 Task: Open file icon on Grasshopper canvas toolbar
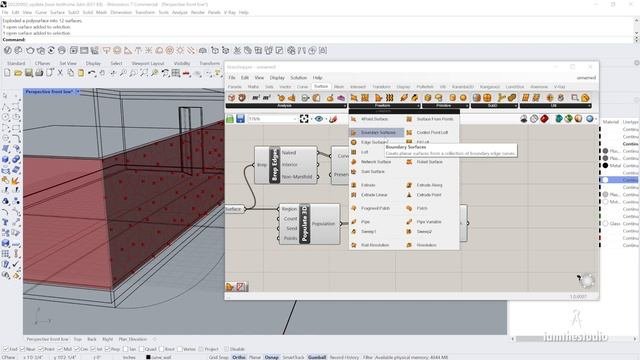(x=230, y=119)
